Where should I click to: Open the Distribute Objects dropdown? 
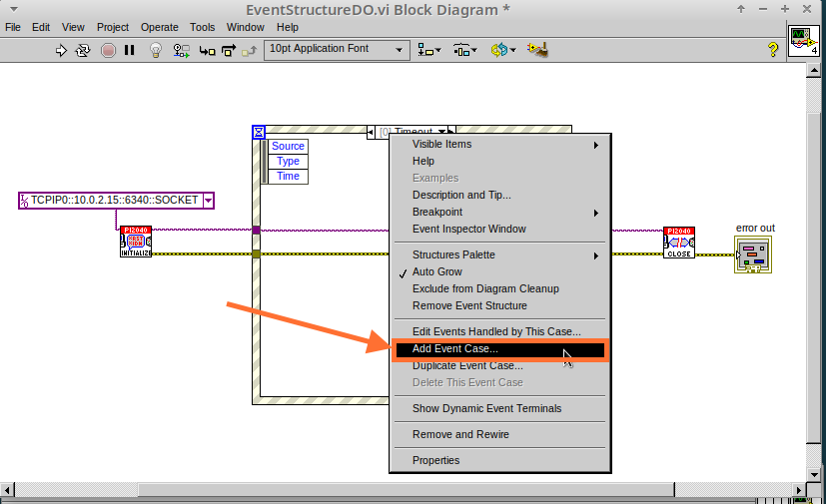click(x=464, y=50)
